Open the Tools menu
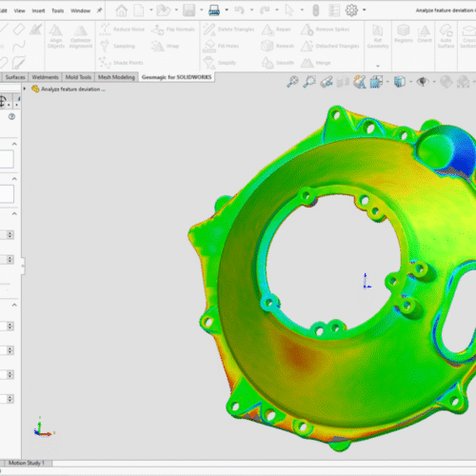Viewport: 476px width, 476px height. click(58, 10)
